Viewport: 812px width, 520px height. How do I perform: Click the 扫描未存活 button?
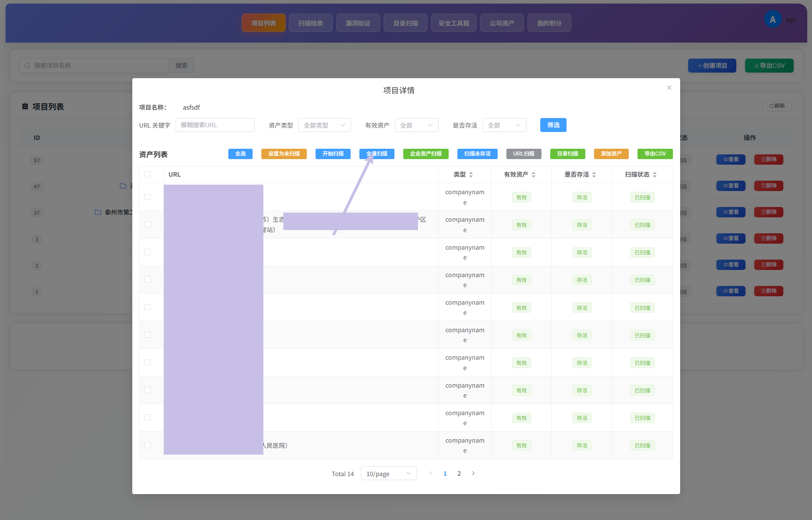tap(477, 154)
